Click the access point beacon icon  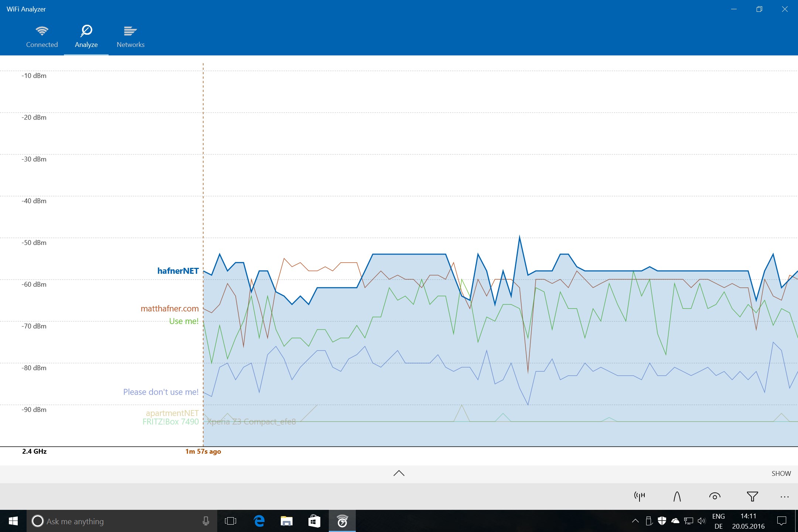639,497
